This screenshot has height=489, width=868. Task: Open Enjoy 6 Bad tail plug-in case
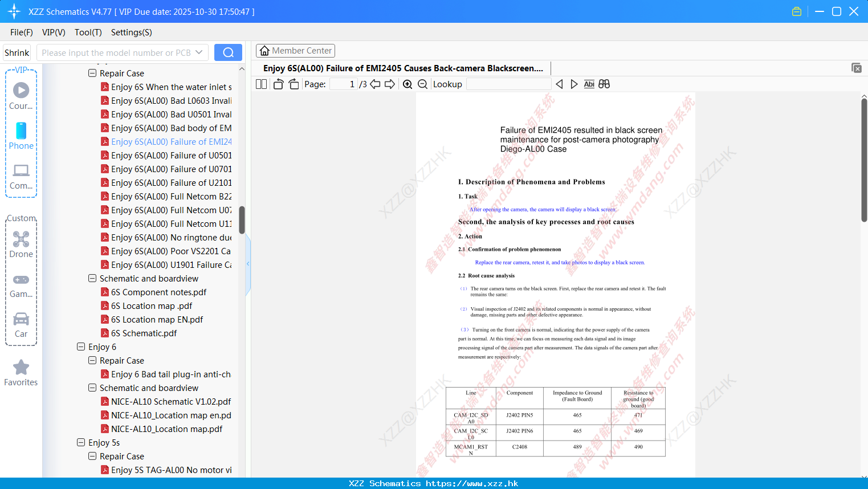[166, 374]
